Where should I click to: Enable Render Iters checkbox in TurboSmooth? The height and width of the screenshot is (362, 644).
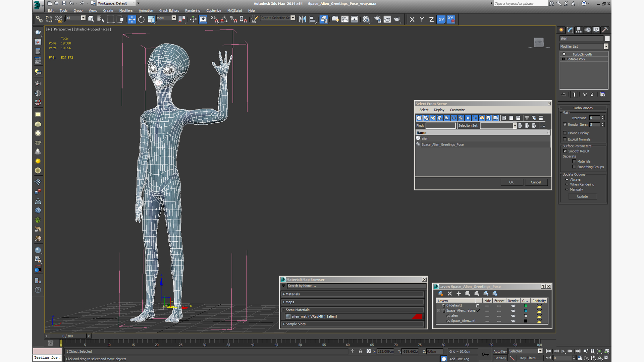pos(565,124)
